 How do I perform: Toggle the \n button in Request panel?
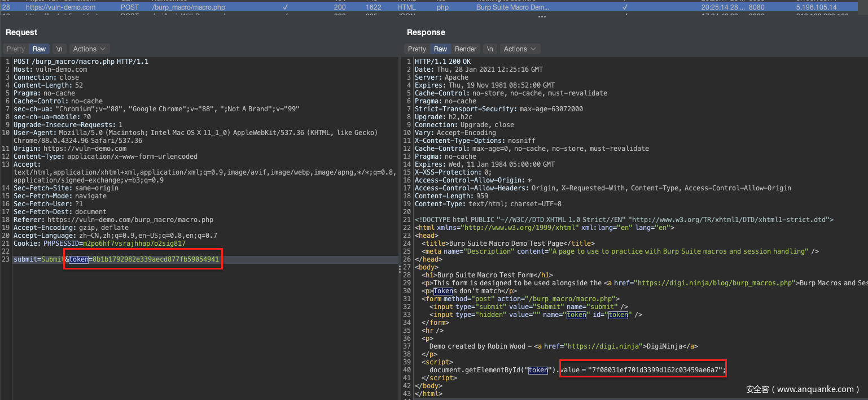59,49
